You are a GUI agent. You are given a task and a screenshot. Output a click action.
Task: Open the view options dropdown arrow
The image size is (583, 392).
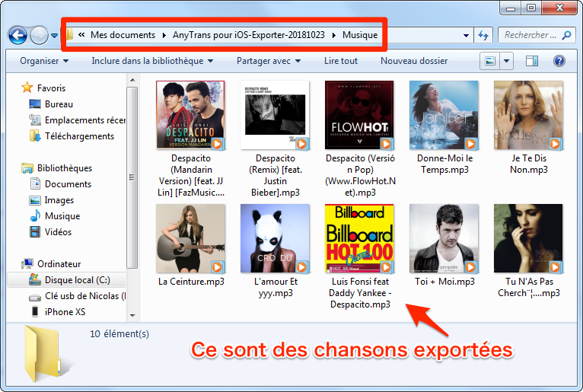tap(506, 61)
